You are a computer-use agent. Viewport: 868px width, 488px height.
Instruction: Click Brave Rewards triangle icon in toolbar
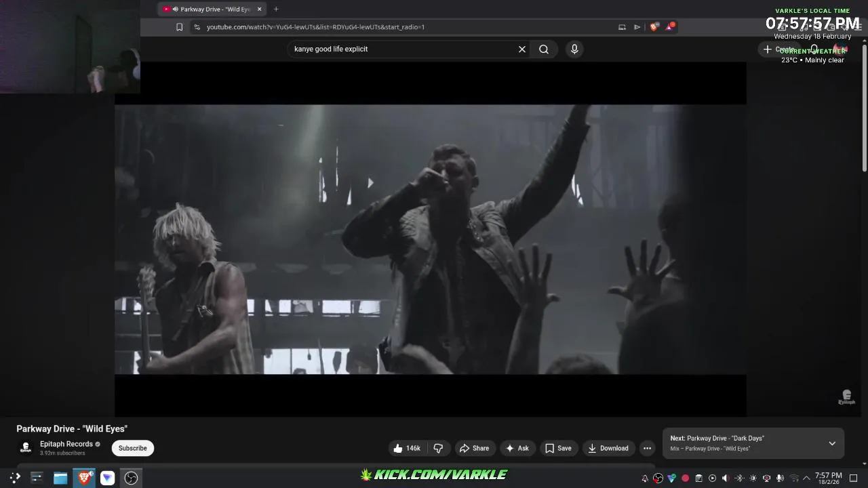[670, 27]
